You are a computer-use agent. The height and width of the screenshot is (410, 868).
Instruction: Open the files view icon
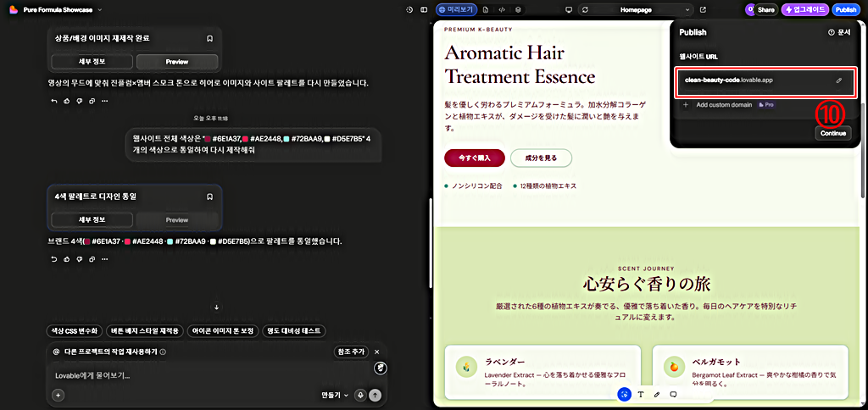tap(486, 10)
